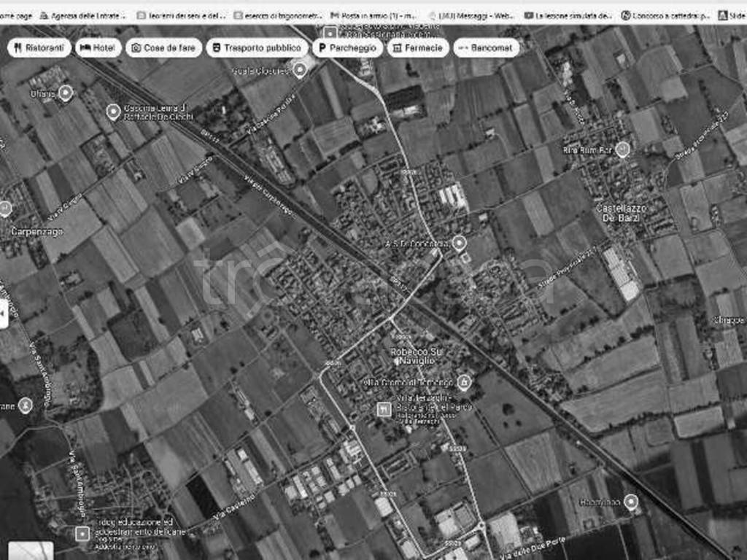Select the Hotel filter chip
747x560 pixels.
point(98,47)
